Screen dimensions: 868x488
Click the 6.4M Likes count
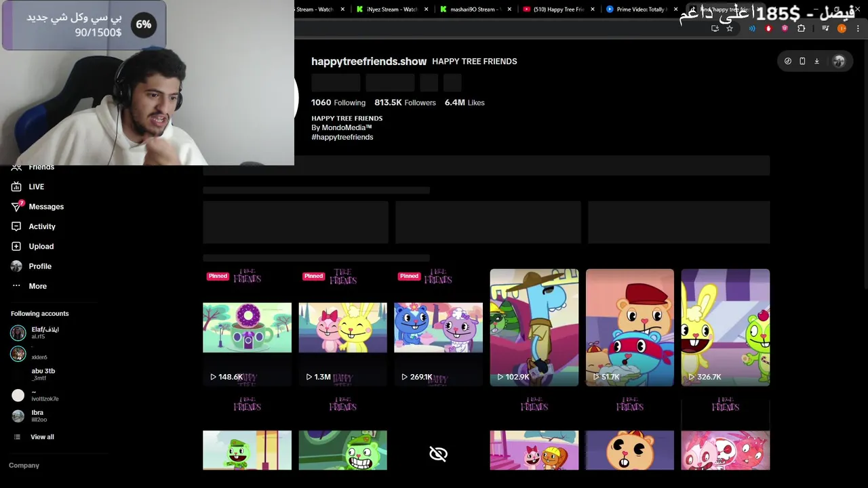[465, 102]
